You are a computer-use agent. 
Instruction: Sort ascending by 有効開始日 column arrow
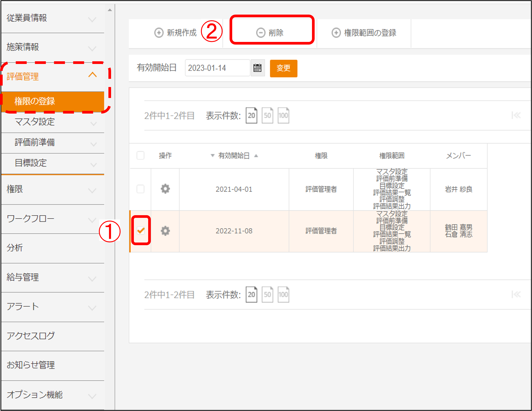click(x=256, y=155)
